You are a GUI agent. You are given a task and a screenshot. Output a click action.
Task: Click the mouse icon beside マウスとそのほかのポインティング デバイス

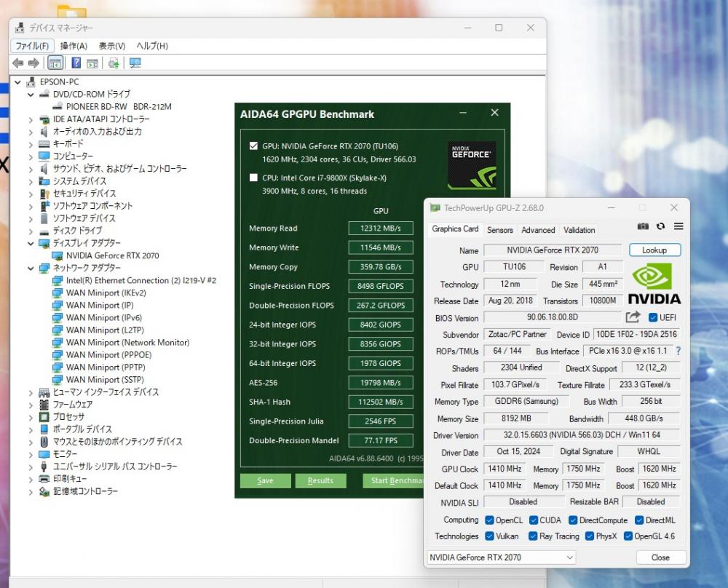coord(44,442)
